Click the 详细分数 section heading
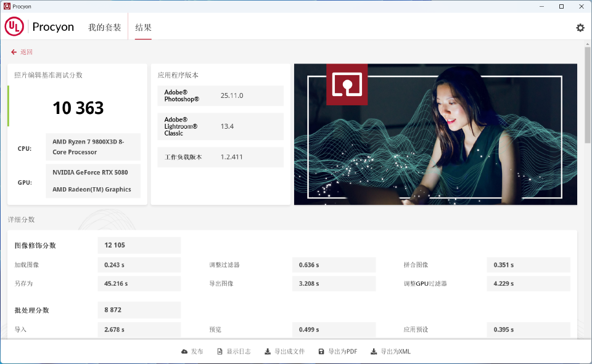 tap(21, 219)
